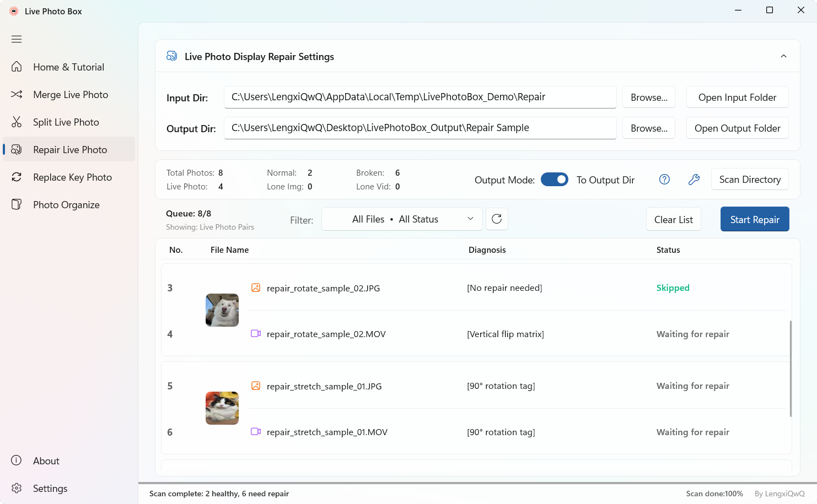Click image icon beside repair_rotate_sample_02.JPG
The image size is (817, 504).
coord(256,288)
